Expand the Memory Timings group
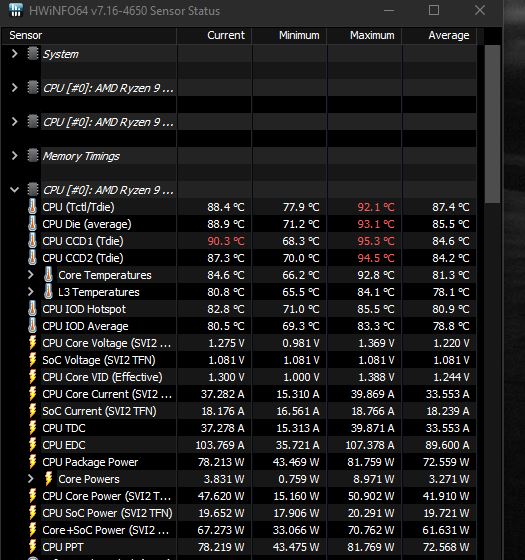 tap(14, 156)
